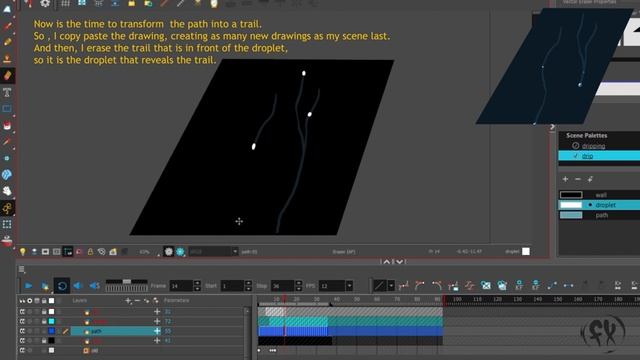The height and width of the screenshot is (360, 640).
Task: Select the wall colour swatch
Action: [x=571, y=195]
